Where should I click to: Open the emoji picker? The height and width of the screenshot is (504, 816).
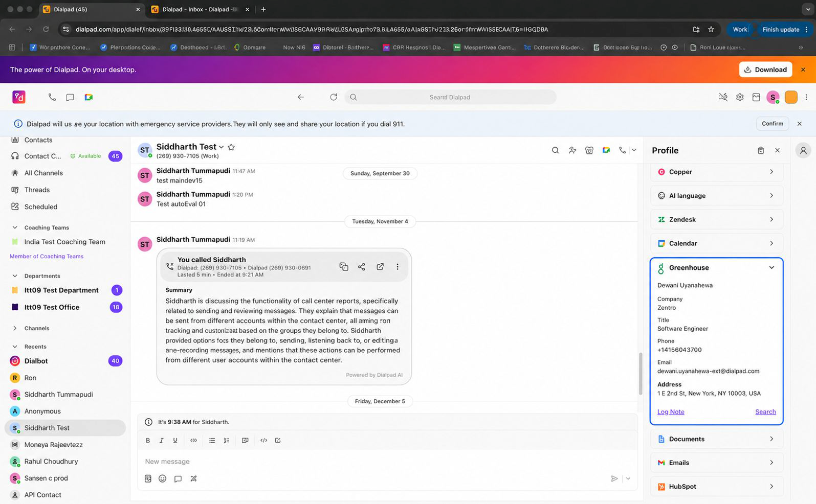coord(162,478)
